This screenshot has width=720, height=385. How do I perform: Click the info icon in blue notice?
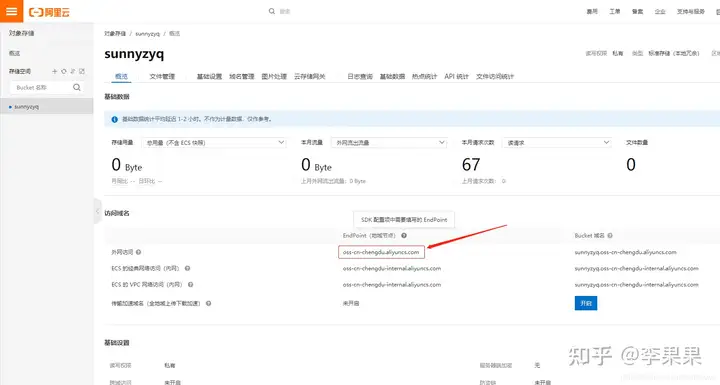point(114,119)
